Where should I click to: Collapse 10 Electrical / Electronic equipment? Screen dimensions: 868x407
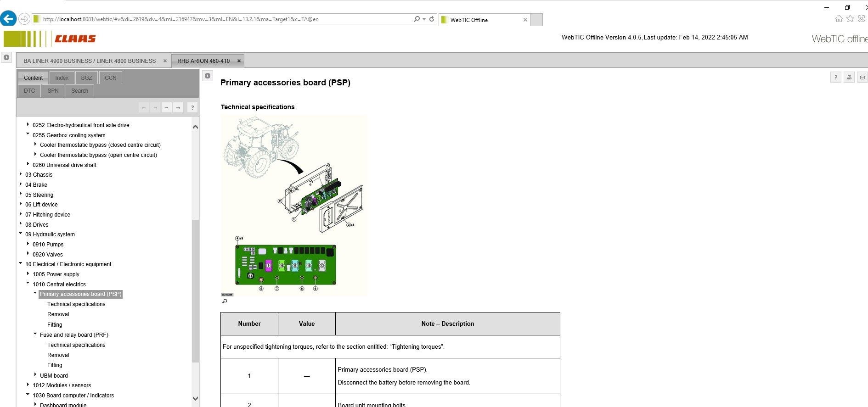pos(20,263)
